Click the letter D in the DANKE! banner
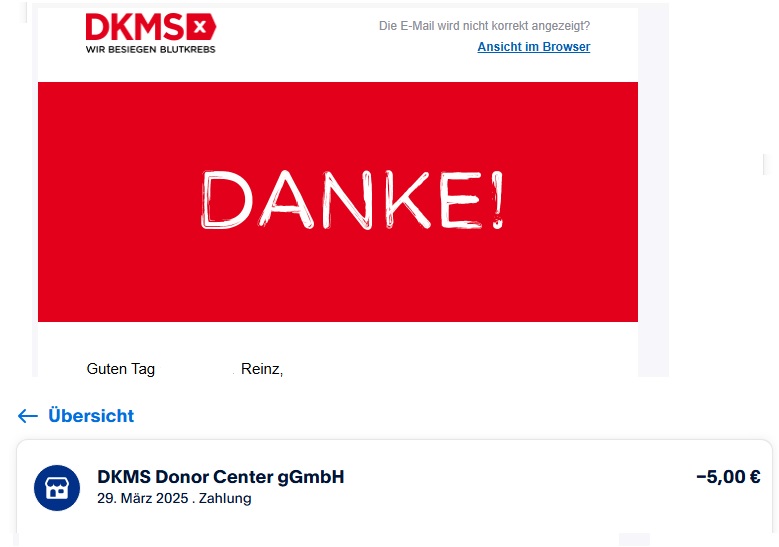The image size is (779, 547). pos(226,200)
